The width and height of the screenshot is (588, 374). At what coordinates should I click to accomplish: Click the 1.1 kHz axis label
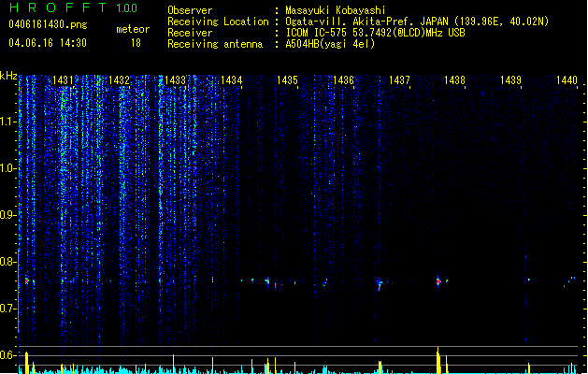pos(8,122)
